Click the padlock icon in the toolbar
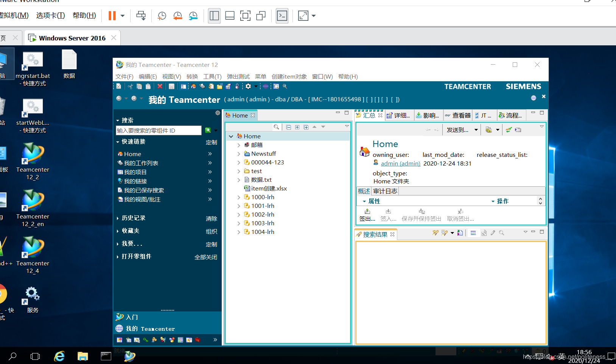This screenshot has width=616, height=364. pos(237,87)
